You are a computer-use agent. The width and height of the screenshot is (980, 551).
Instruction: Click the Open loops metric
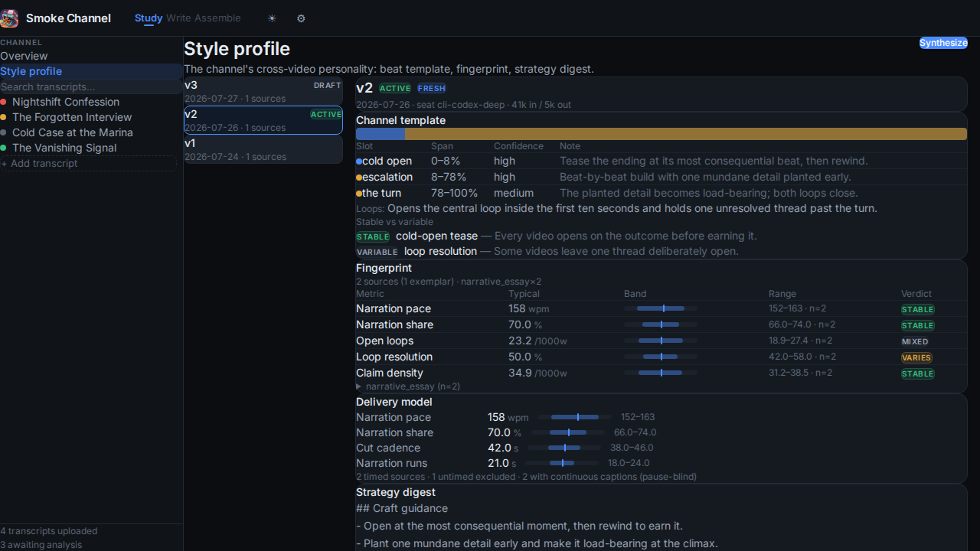[x=384, y=341]
